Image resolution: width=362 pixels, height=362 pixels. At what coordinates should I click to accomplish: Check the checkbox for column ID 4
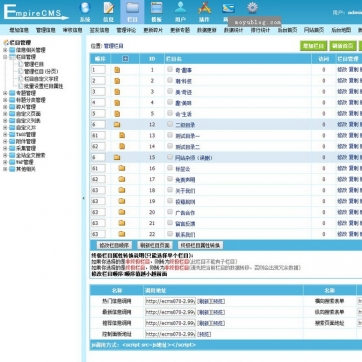point(170,102)
